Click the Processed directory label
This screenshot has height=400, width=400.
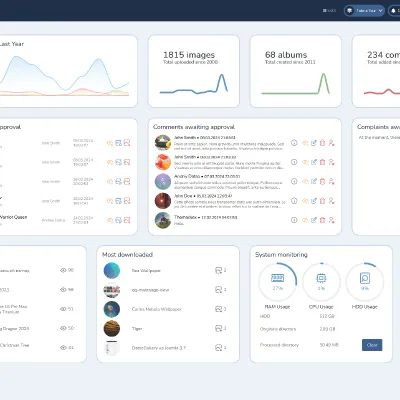[x=279, y=345]
